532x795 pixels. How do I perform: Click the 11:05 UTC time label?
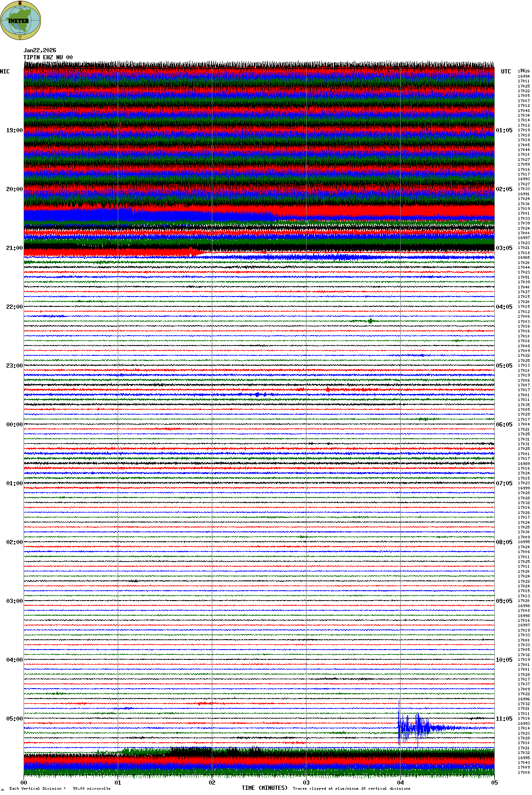[x=504, y=719]
